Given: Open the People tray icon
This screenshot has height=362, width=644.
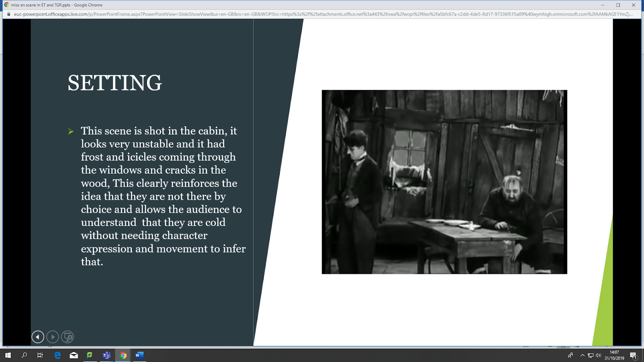Looking at the screenshot, I should pyautogui.click(x=570, y=355).
